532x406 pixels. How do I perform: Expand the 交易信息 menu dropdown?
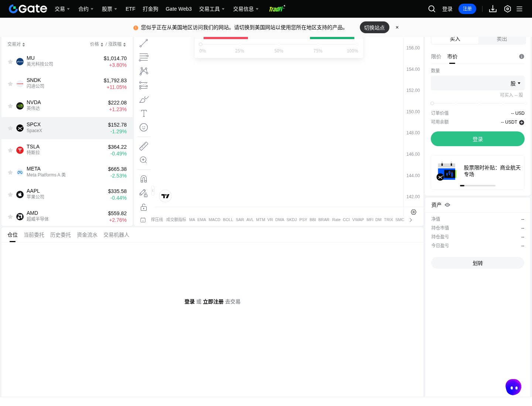(x=246, y=9)
